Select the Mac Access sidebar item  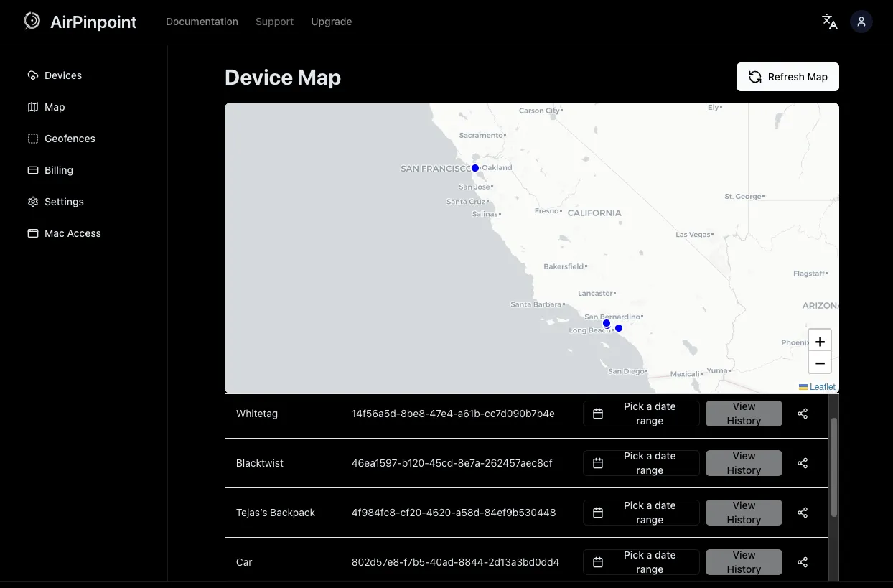tap(73, 233)
